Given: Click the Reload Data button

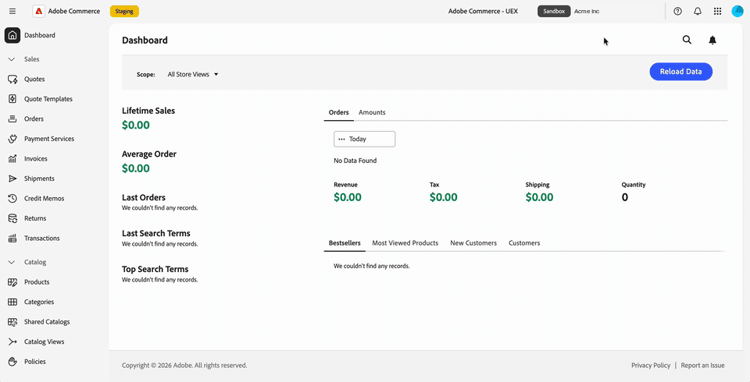Looking at the screenshot, I should (681, 72).
